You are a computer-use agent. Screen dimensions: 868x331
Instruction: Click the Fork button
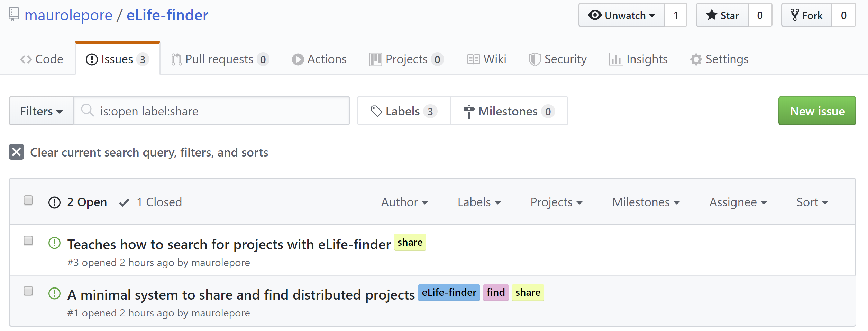tap(806, 15)
